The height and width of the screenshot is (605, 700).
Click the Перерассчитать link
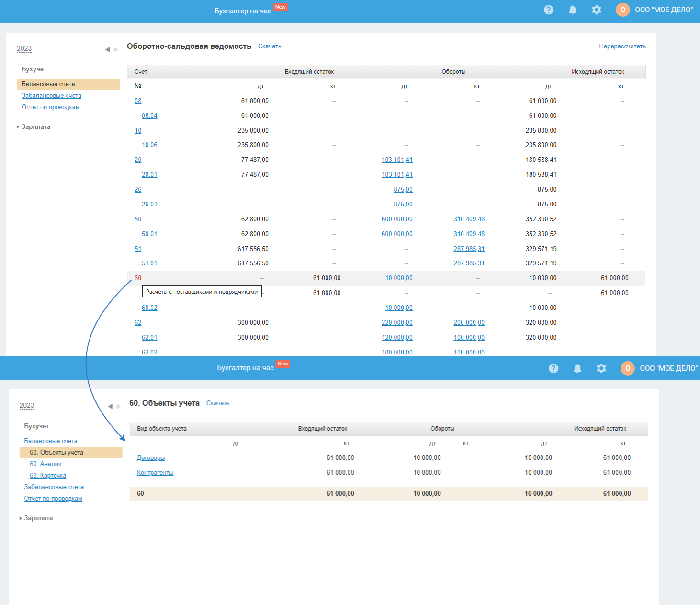click(x=622, y=46)
